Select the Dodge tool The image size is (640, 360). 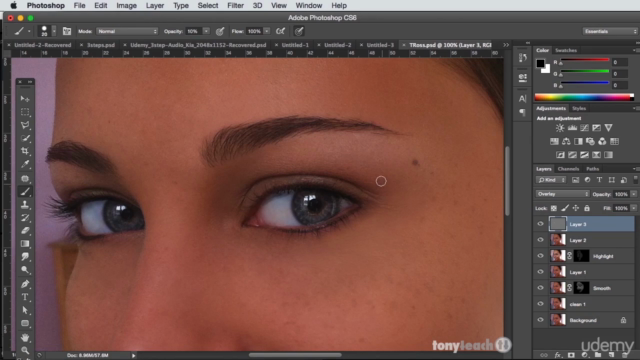pyautogui.click(x=25, y=270)
